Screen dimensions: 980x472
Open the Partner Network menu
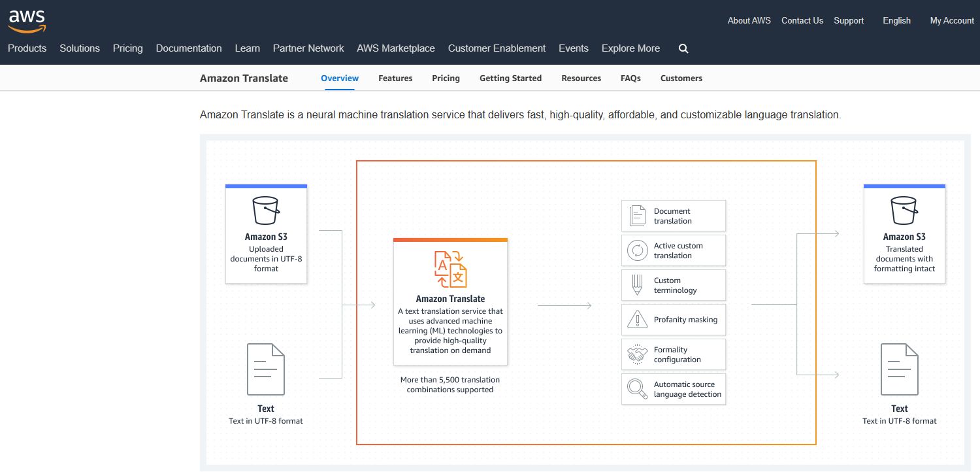tap(308, 48)
